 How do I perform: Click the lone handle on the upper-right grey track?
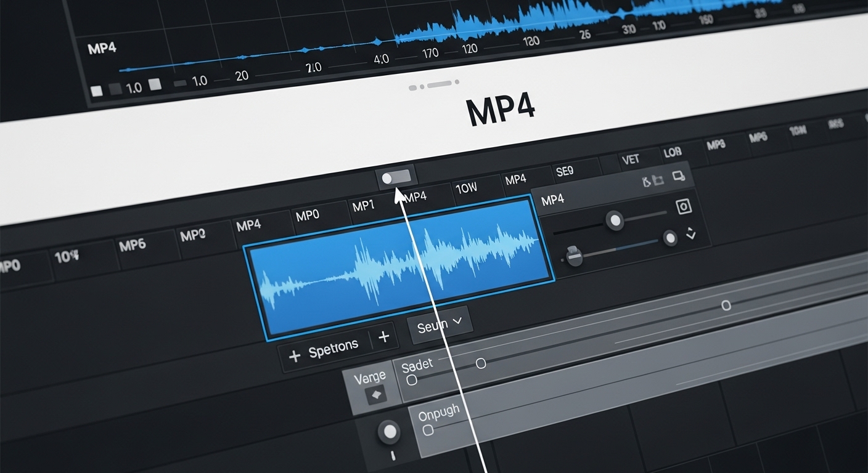(x=726, y=305)
